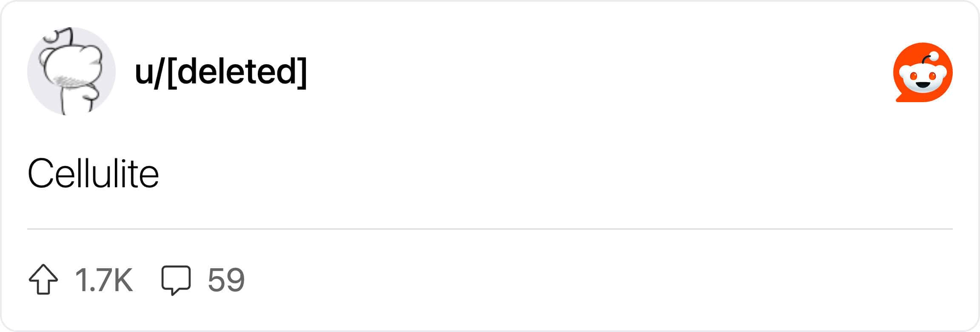Upvote the Cellulite post
This screenshot has height=332, width=980.
[43, 279]
